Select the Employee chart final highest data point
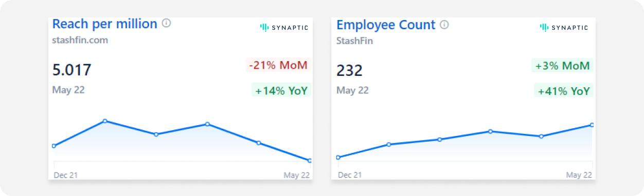This screenshot has height=196, width=644. [x=592, y=125]
